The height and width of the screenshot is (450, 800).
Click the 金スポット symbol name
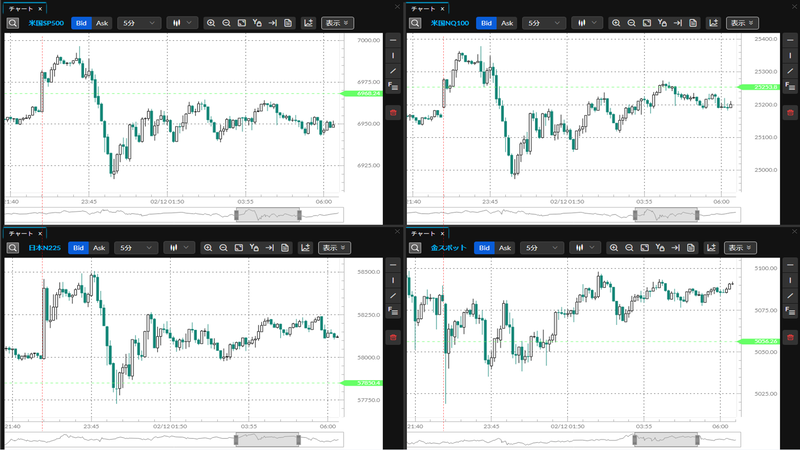click(448, 248)
